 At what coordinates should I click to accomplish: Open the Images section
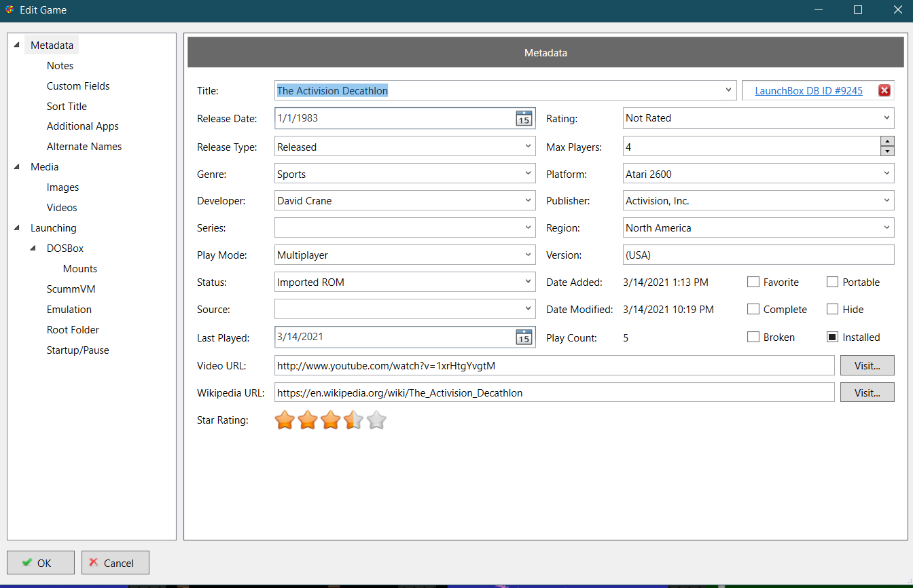pos(62,187)
